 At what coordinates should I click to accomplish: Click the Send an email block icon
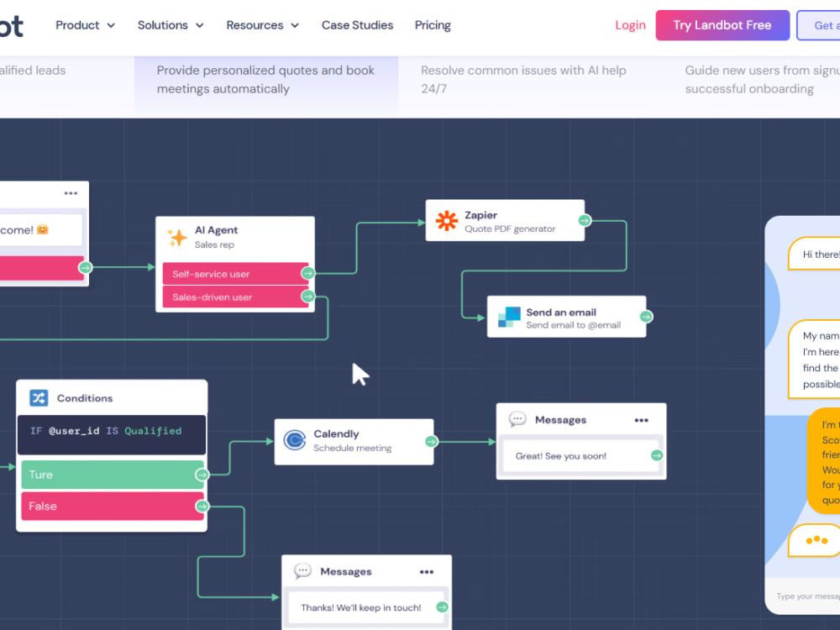[509, 318]
